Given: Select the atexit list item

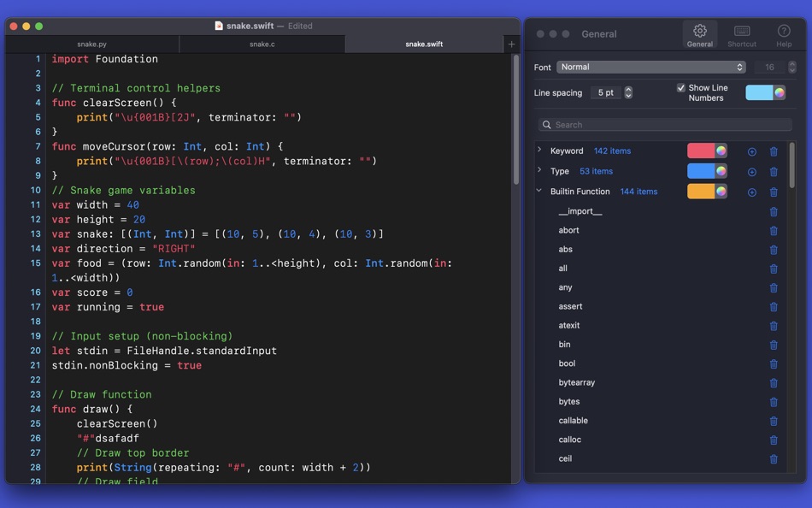Looking at the screenshot, I should pos(568,326).
